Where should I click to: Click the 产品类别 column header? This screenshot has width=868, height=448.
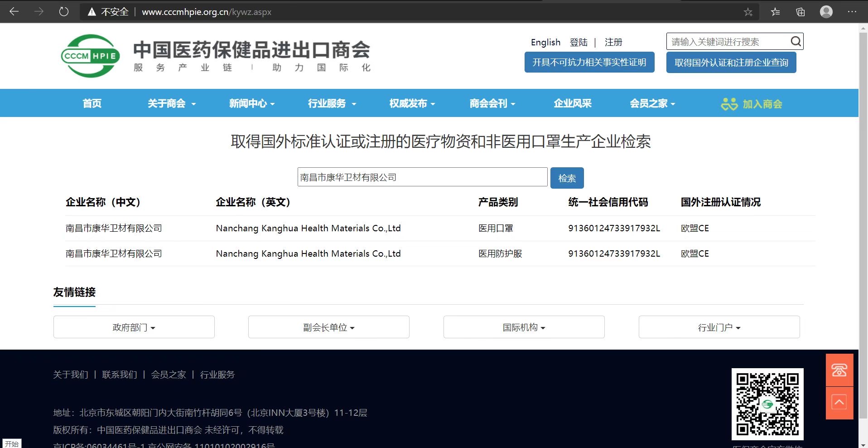click(x=498, y=202)
